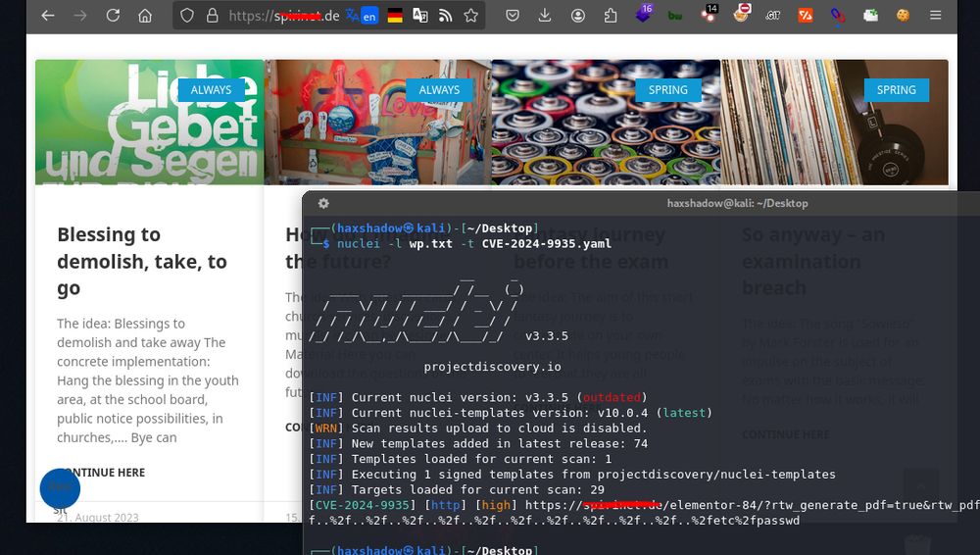This screenshot has height=555, width=980.
Task: Click the red 'outdated' word in terminal
Action: tap(612, 397)
